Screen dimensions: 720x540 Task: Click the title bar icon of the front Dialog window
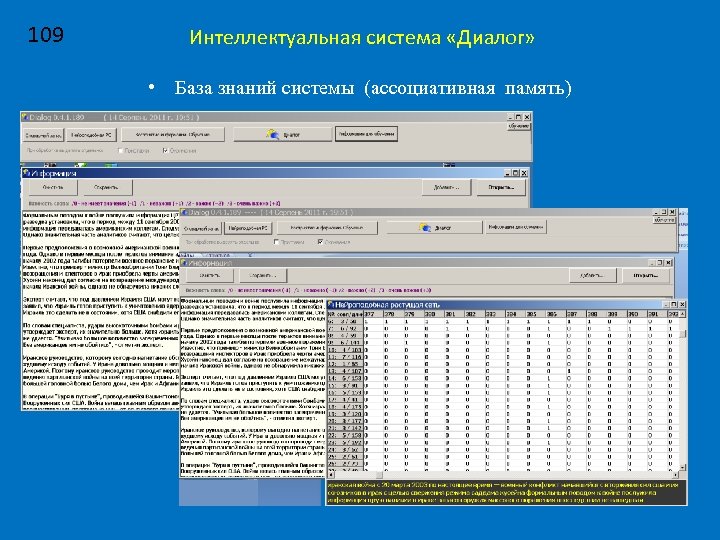point(184,212)
